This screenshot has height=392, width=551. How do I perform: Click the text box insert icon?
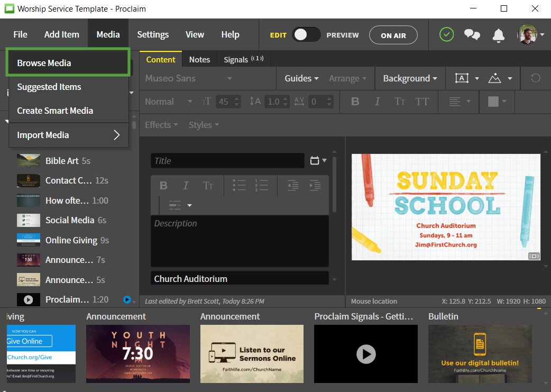coord(462,78)
